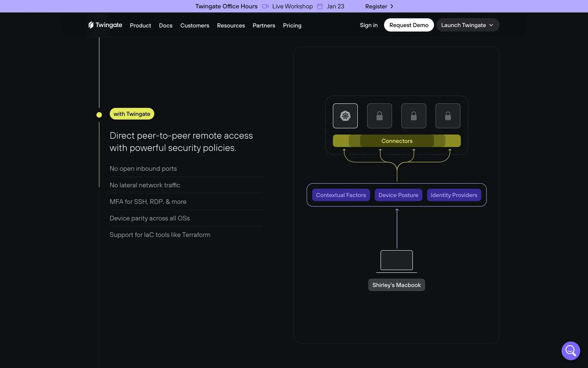Click the video camera icon in banner
The width and height of the screenshot is (588, 368).
pos(265,6)
